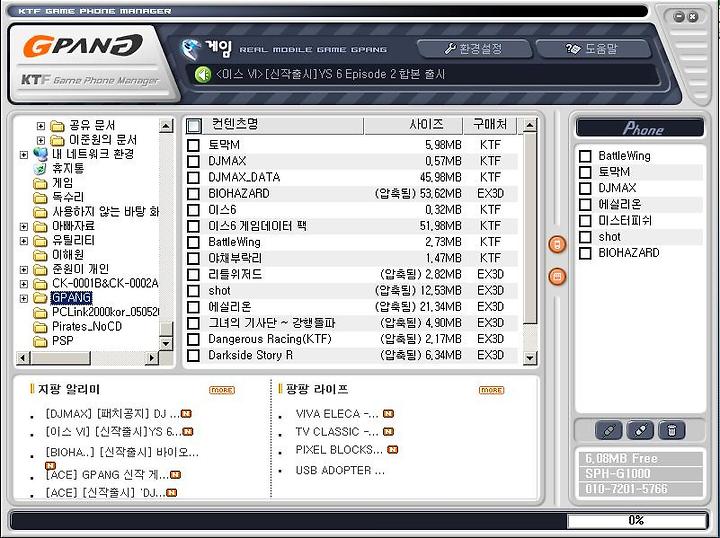The width and height of the screenshot is (720, 538).
Task: Expand the 공유 문서 folder
Action: [x=41, y=126]
